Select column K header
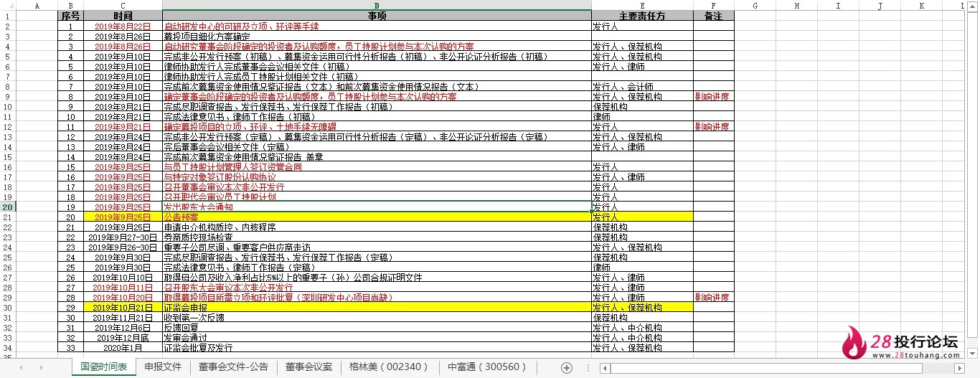Viewport: 980px width, 378px height. [922, 5]
